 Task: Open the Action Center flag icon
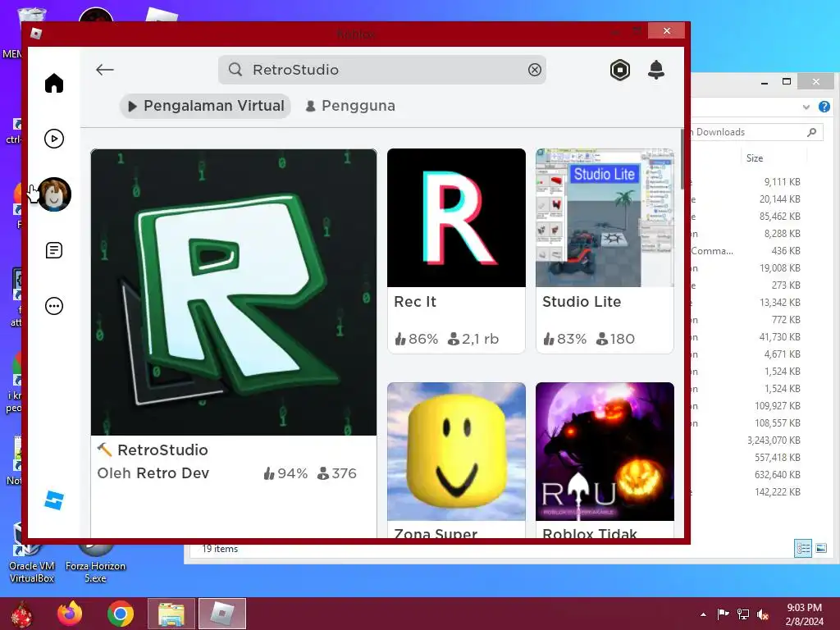tap(724, 614)
